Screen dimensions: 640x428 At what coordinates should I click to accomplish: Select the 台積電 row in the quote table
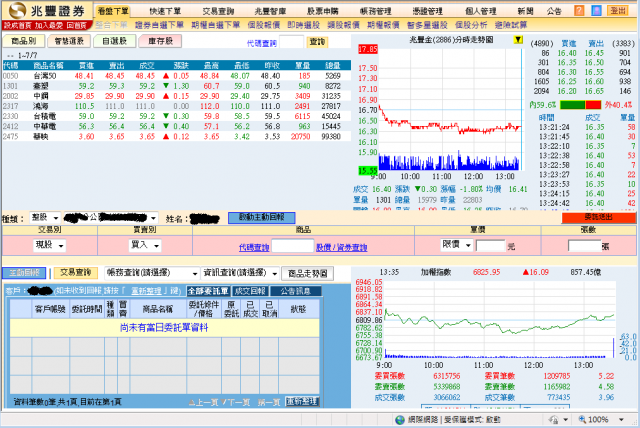(176, 116)
